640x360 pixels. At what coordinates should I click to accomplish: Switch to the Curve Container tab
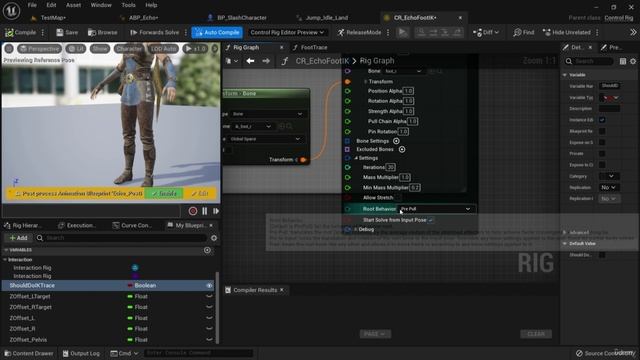132,225
